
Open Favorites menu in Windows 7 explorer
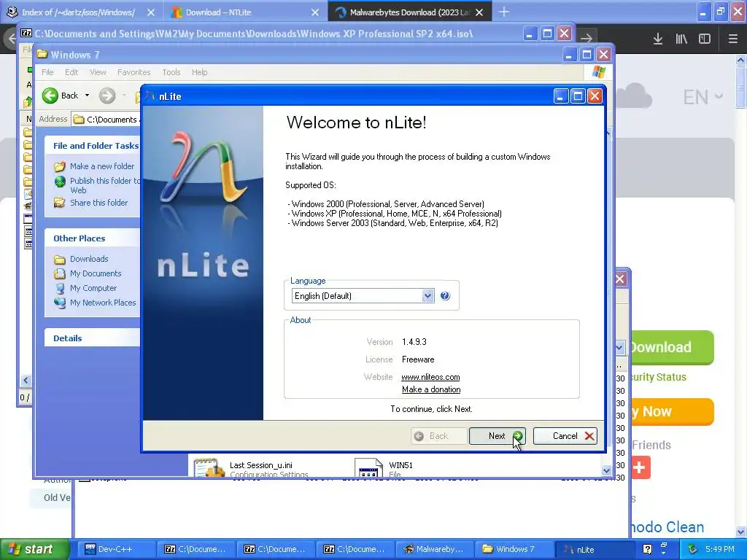(134, 72)
